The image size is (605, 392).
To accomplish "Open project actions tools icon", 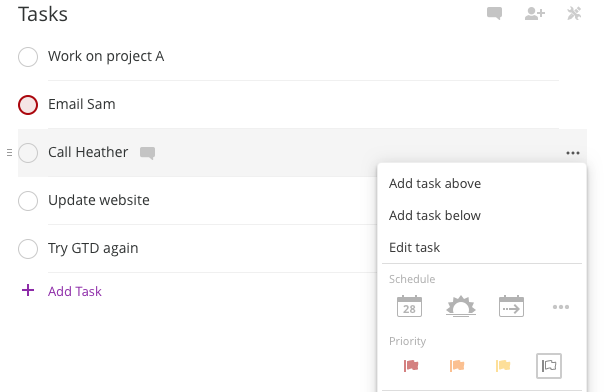I will coord(574,14).
